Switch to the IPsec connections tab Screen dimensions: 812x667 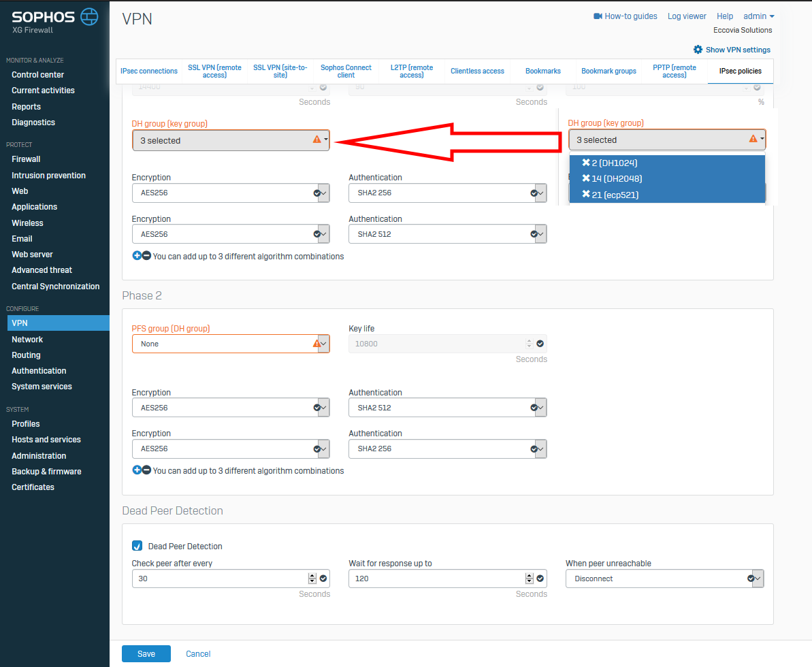[149, 71]
